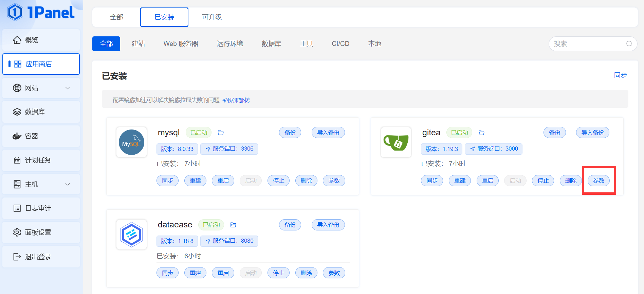Screen dimensions: 644x294
Task: Click the 1Panel logo
Action: [41, 13]
